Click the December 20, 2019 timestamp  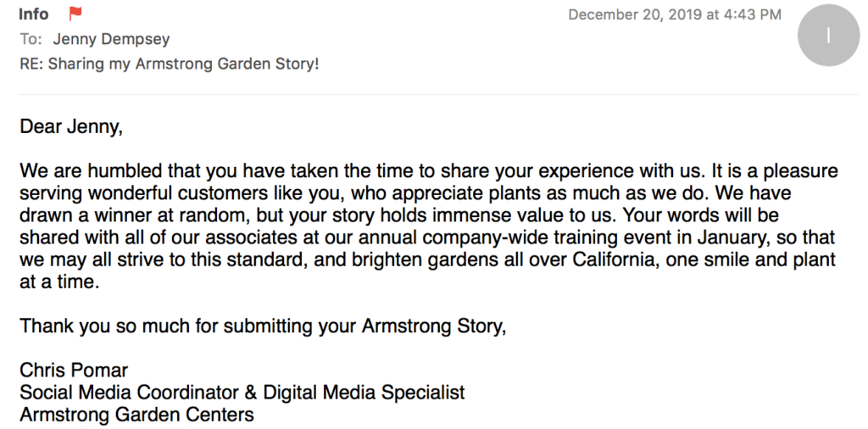(675, 14)
